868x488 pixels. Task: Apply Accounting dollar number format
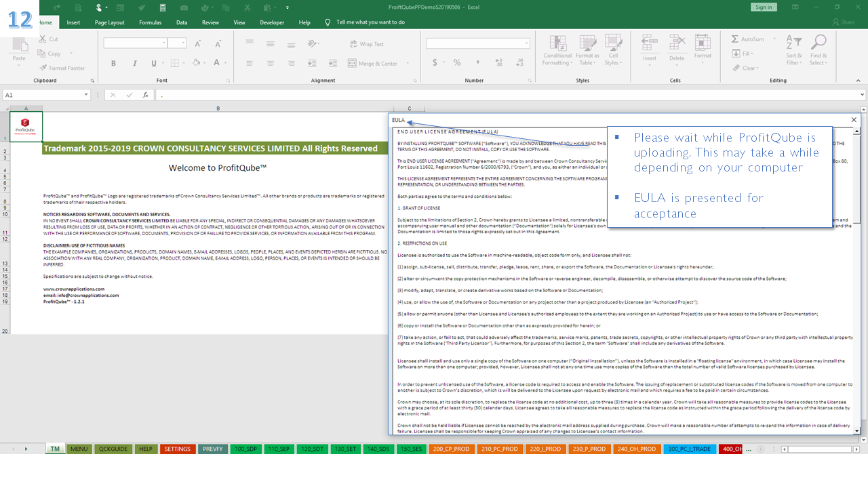pyautogui.click(x=435, y=63)
